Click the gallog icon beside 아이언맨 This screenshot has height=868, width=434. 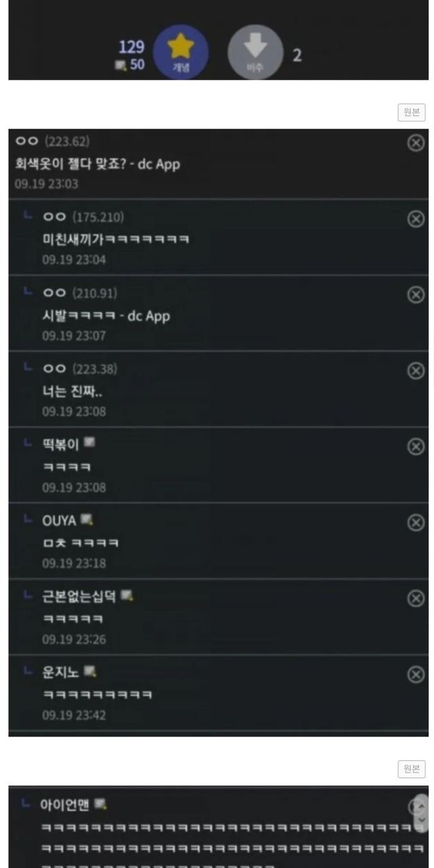101,804
